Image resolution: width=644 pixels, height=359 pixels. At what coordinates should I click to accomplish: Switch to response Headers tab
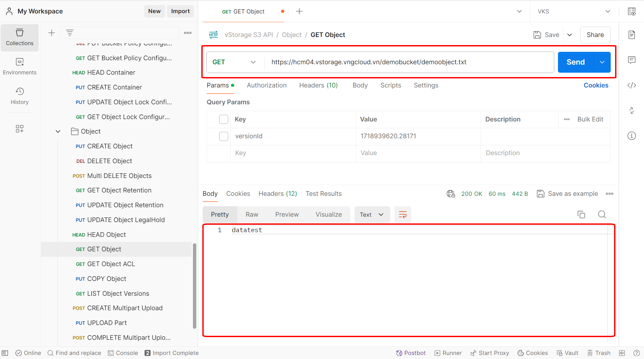[x=278, y=194]
